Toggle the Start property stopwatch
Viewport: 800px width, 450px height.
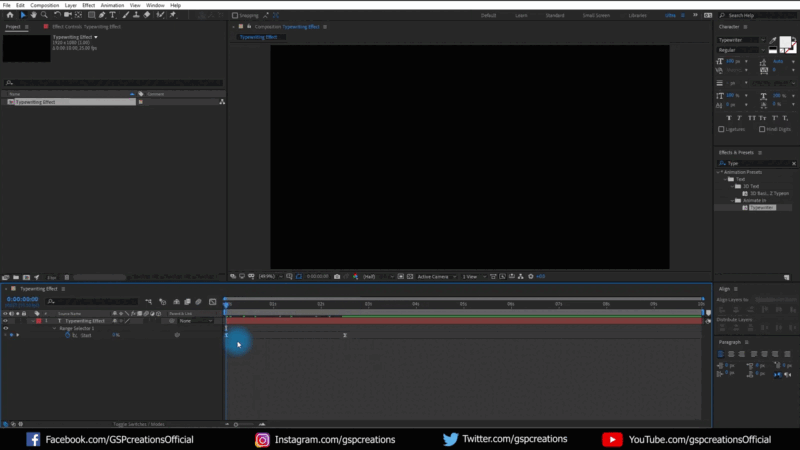click(x=67, y=335)
